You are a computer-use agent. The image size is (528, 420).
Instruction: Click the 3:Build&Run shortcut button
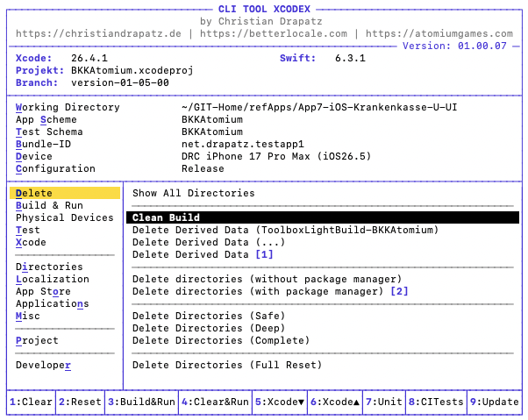[141, 402]
